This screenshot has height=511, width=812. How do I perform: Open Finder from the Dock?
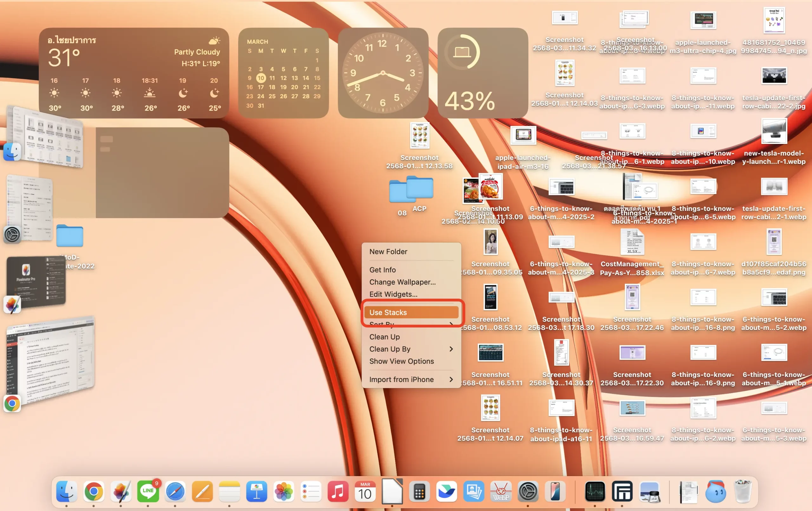66,492
